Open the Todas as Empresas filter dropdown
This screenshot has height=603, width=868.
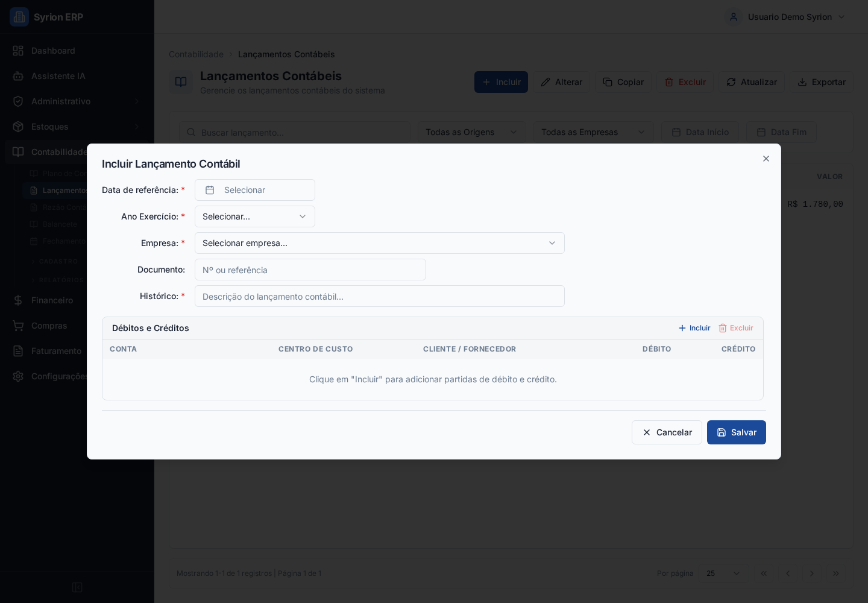594,132
